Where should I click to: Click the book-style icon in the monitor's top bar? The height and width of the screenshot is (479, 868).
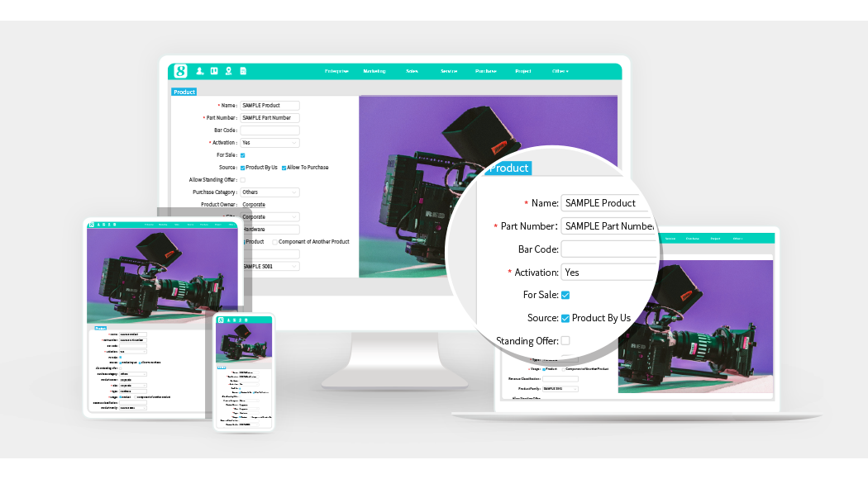pyautogui.click(x=214, y=71)
